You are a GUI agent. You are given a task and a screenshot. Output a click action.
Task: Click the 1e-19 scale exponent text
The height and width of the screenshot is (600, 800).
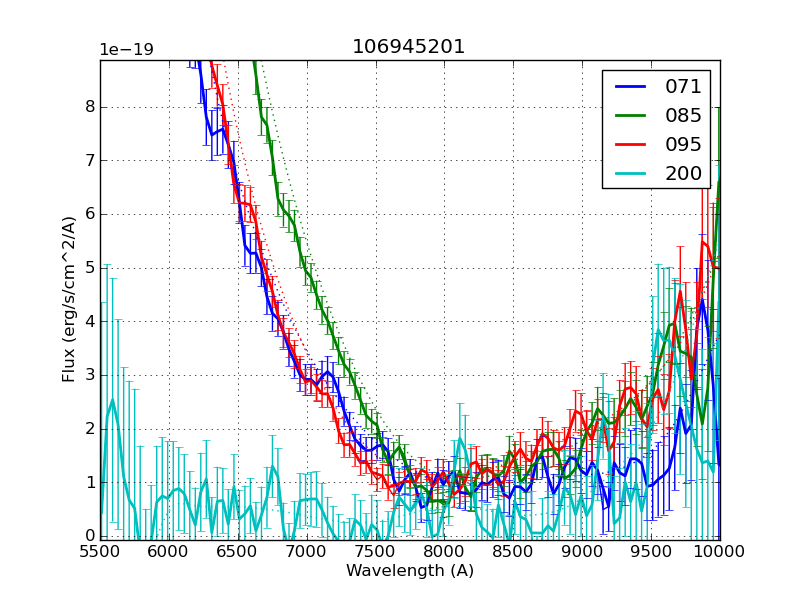pos(126,50)
